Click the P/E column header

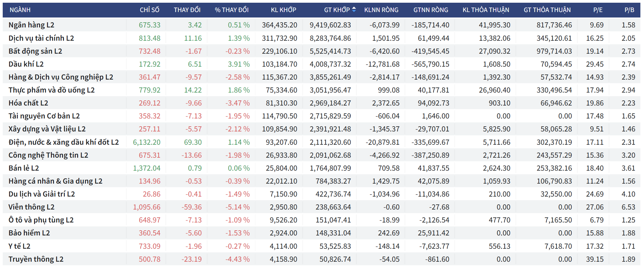click(598, 10)
